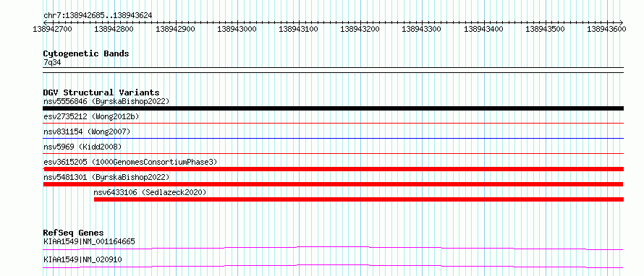Open variant esv3615205 (1000GenomesConsortiumPhase3) label
Viewport: 644px width, 276px height.
[130, 162]
